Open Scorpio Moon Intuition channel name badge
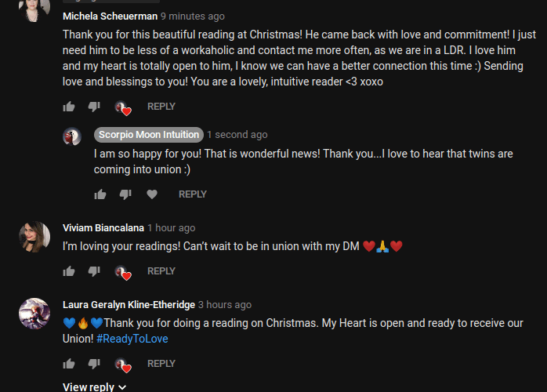 [149, 135]
